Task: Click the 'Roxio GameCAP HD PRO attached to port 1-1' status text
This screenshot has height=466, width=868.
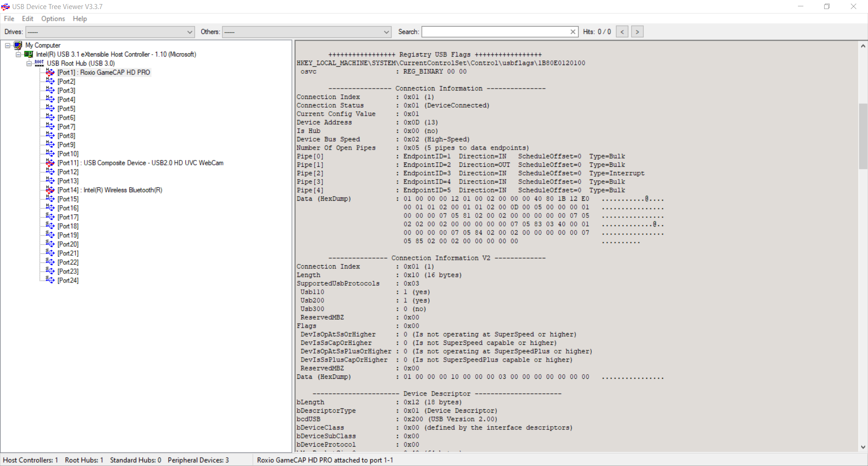Action: coord(325,460)
